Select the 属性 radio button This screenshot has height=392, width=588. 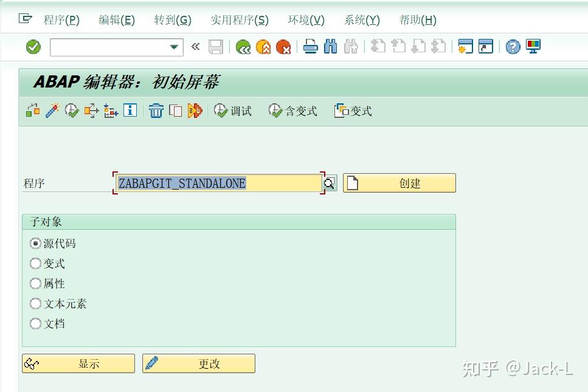click(35, 283)
